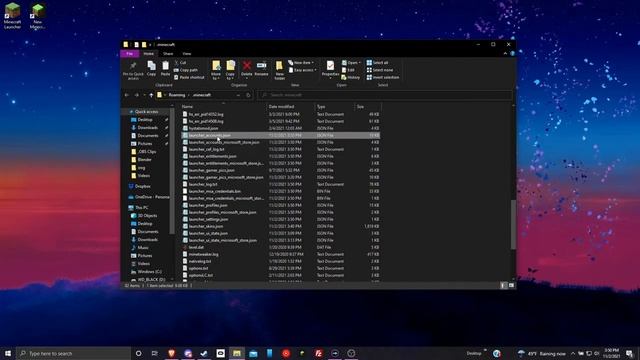640x360 pixels.
Task: Open the Easy access dropdown
Action: click(x=302, y=70)
